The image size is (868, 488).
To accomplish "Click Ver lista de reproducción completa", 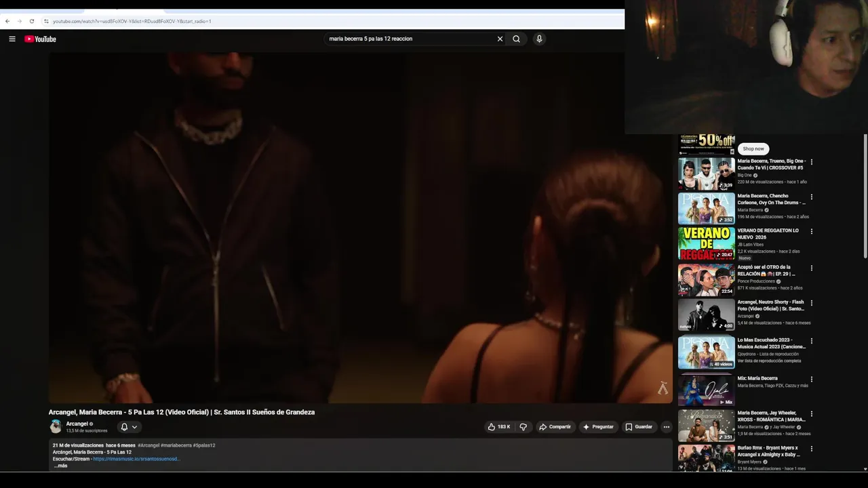I will (x=769, y=361).
